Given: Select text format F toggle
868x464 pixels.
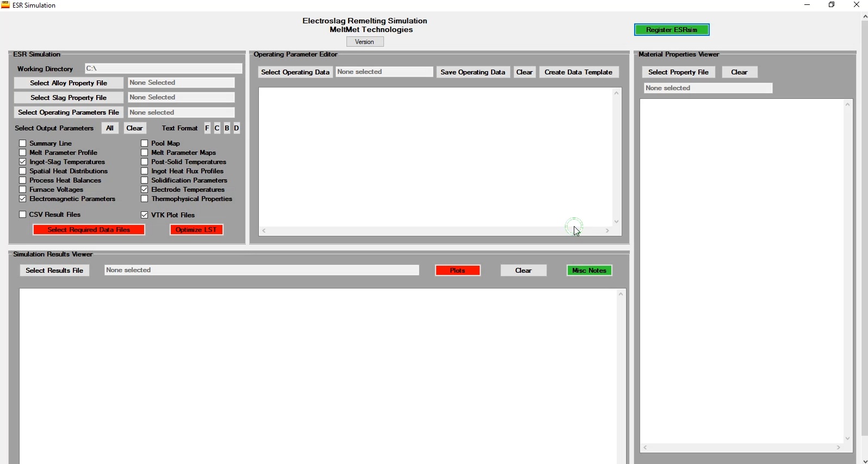Looking at the screenshot, I should 207,128.
